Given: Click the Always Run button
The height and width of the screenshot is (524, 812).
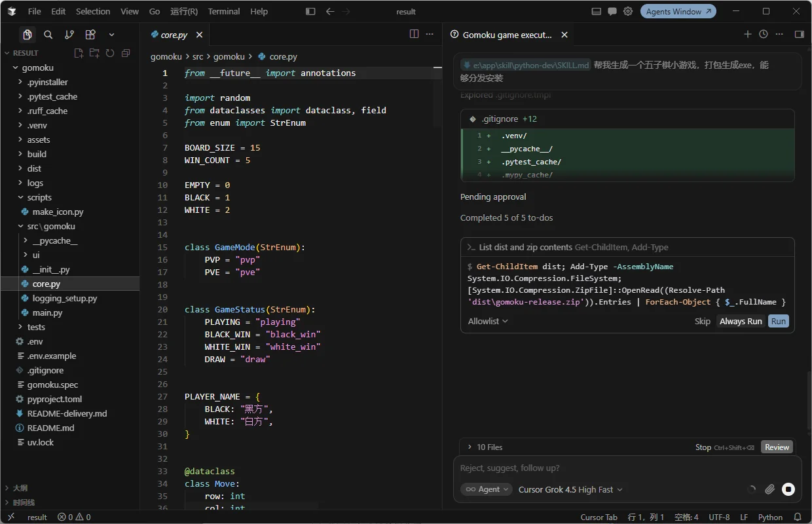Looking at the screenshot, I should pyautogui.click(x=741, y=321).
